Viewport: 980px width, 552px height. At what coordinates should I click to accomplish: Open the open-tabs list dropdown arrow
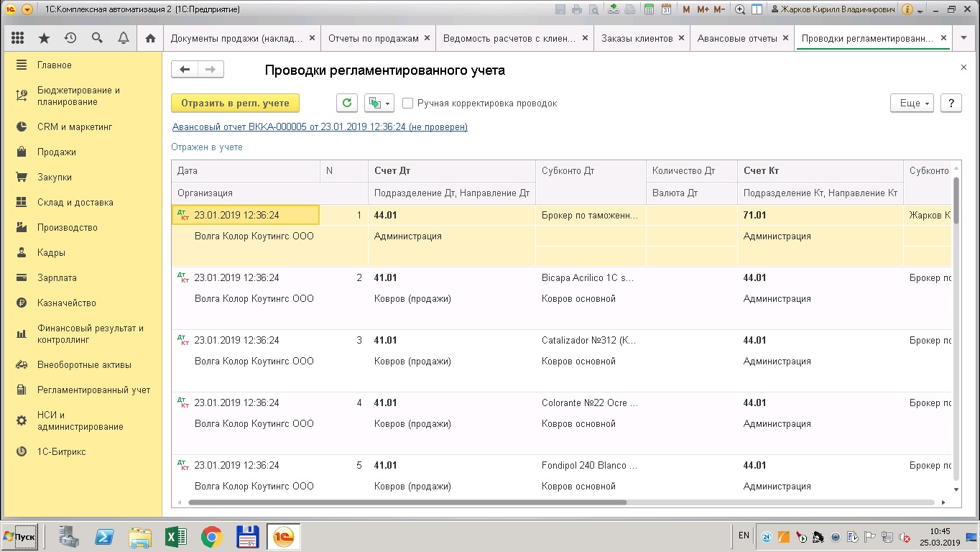(x=964, y=38)
